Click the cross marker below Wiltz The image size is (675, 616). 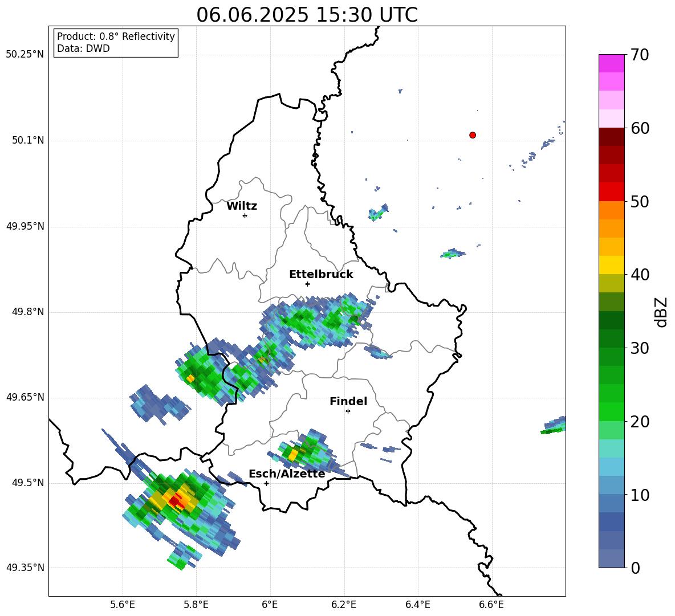point(245,215)
